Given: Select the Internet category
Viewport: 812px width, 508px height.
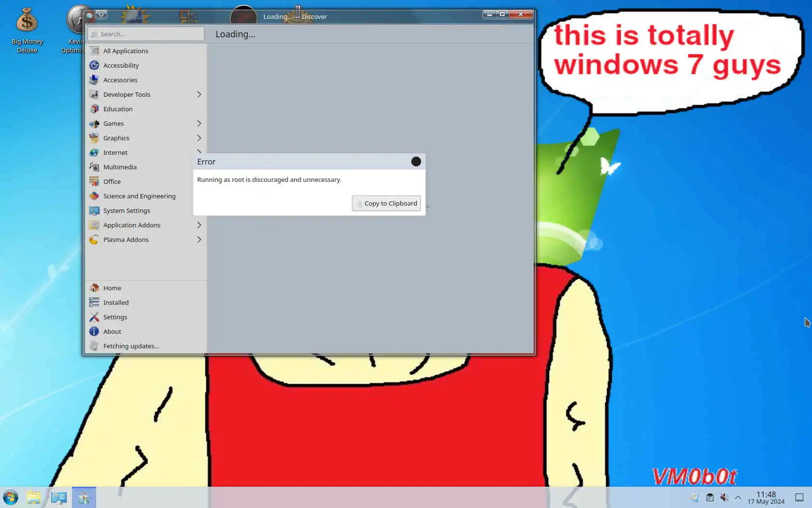Looking at the screenshot, I should click(x=146, y=152).
